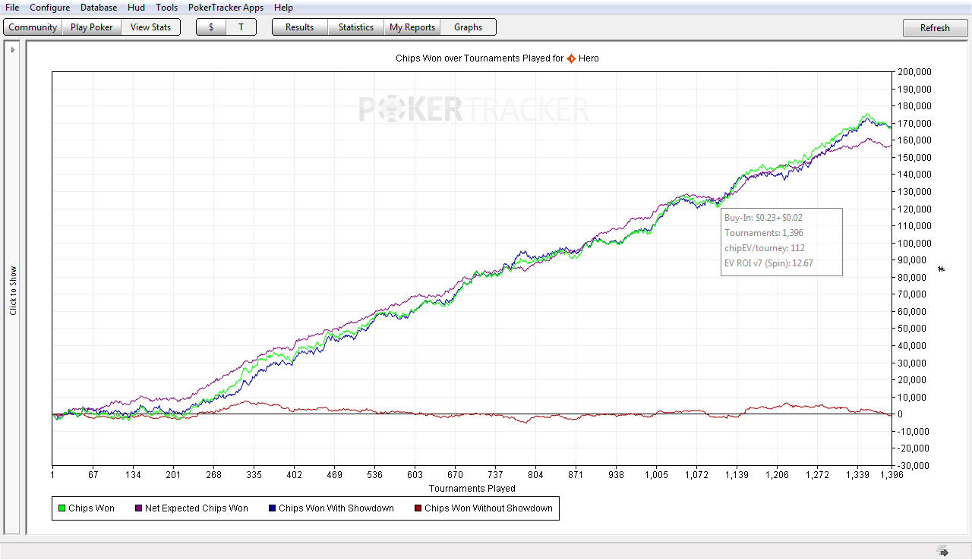
Task: Click the 200,000 y-axis value
Action: point(914,72)
